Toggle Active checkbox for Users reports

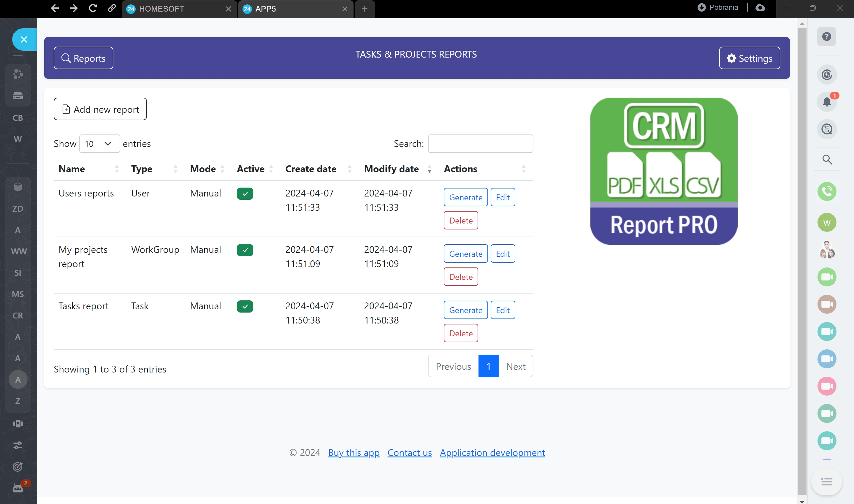pyautogui.click(x=245, y=194)
